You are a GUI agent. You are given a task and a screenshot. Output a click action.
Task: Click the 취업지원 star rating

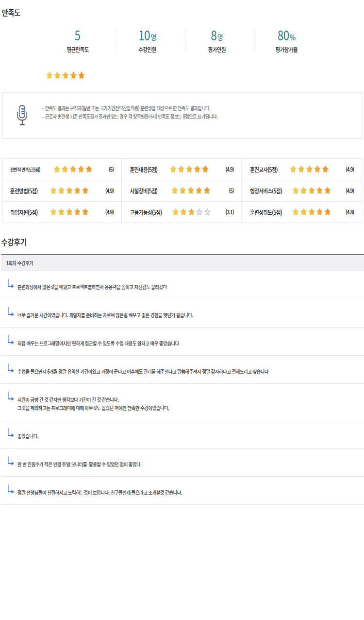coord(69,212)
